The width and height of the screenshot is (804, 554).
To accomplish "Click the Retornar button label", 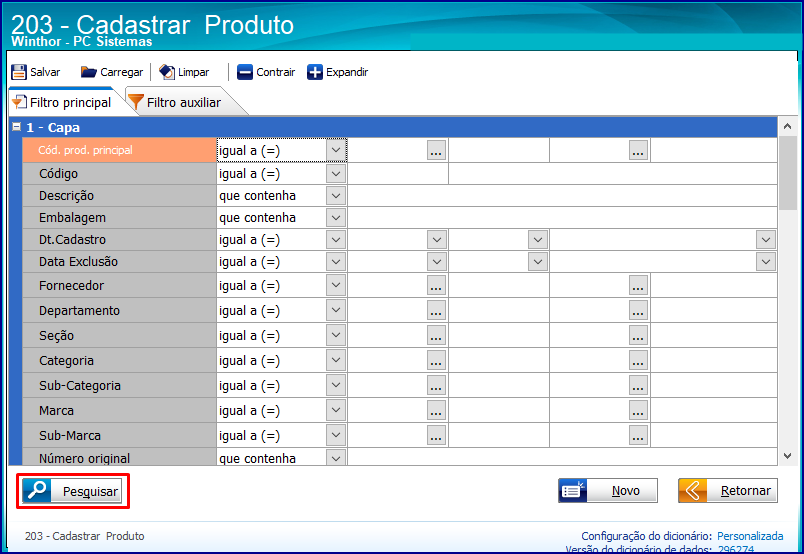I will pos(746,491).
